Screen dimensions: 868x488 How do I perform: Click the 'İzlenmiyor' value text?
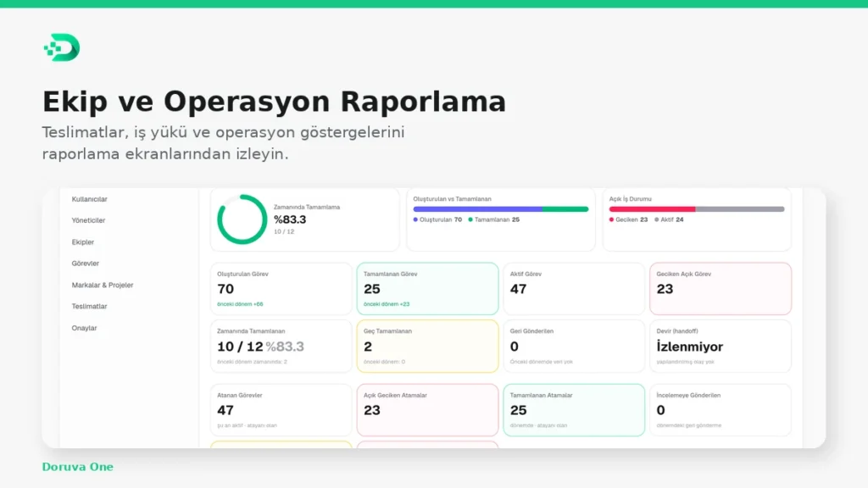tap(690, 347)
